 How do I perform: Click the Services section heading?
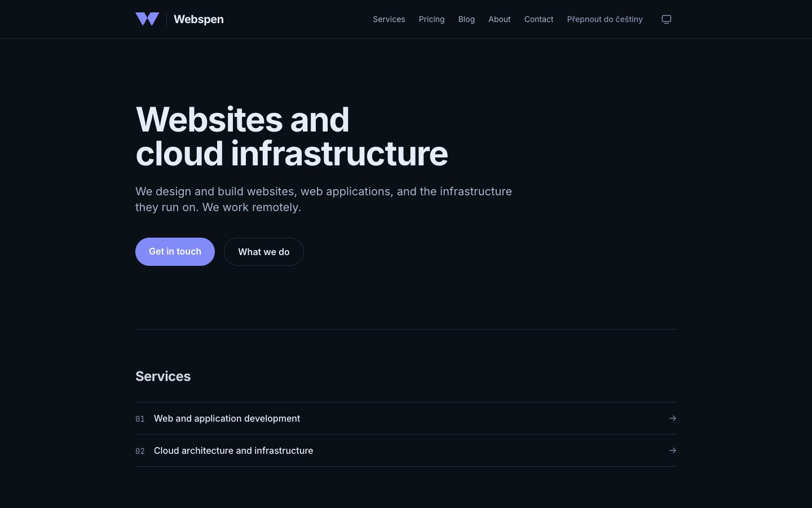pos(163,376)
